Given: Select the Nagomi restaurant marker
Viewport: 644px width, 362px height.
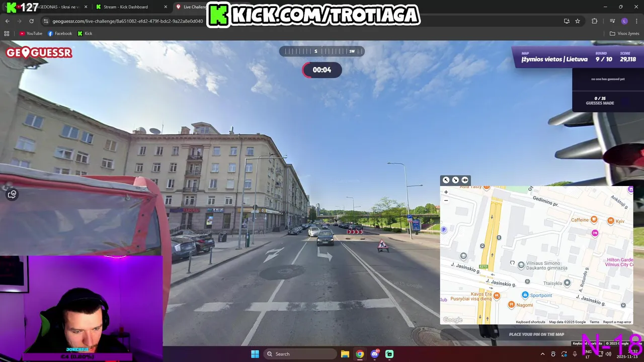Looking at the screenshot, I should [x=511, y=304].
